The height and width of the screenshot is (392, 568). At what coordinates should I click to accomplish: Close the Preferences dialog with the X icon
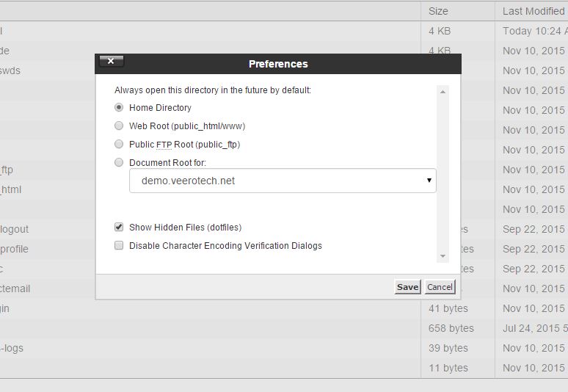point(112,61)
